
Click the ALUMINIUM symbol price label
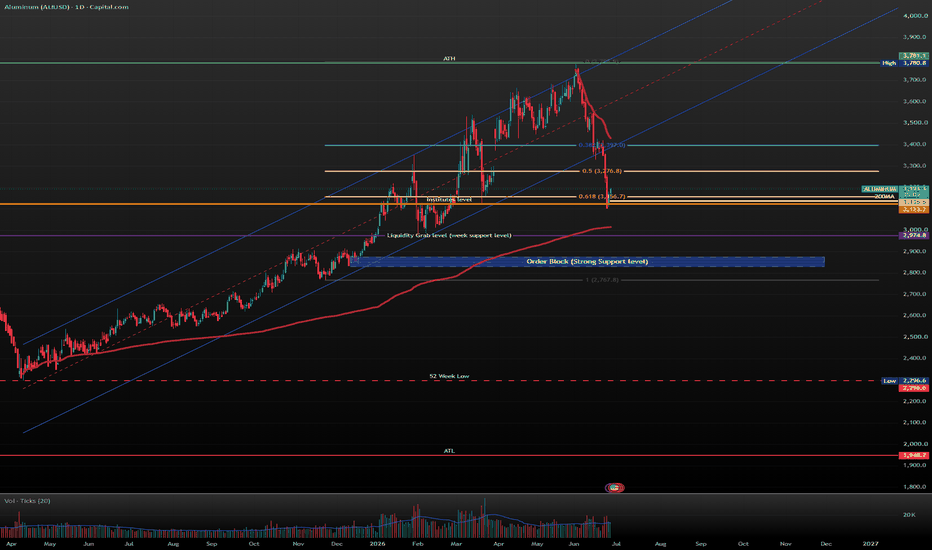pos(880,189)
